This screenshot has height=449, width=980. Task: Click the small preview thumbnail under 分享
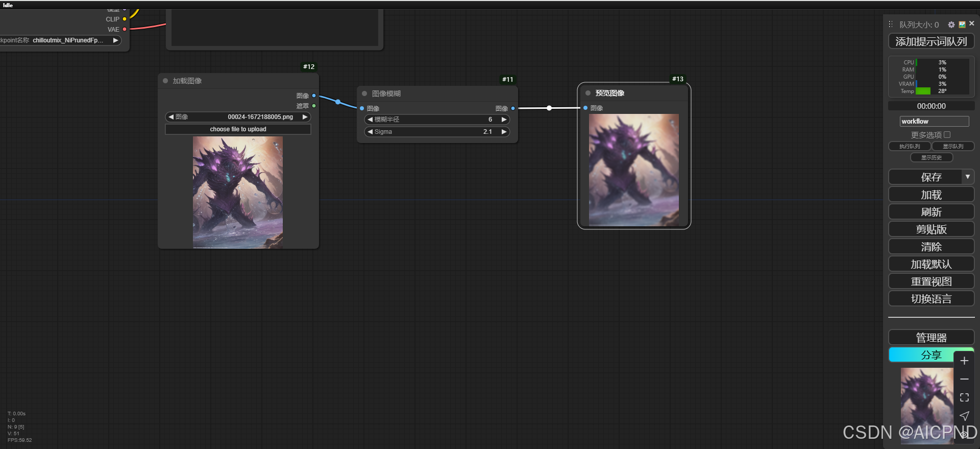point(927,406)
